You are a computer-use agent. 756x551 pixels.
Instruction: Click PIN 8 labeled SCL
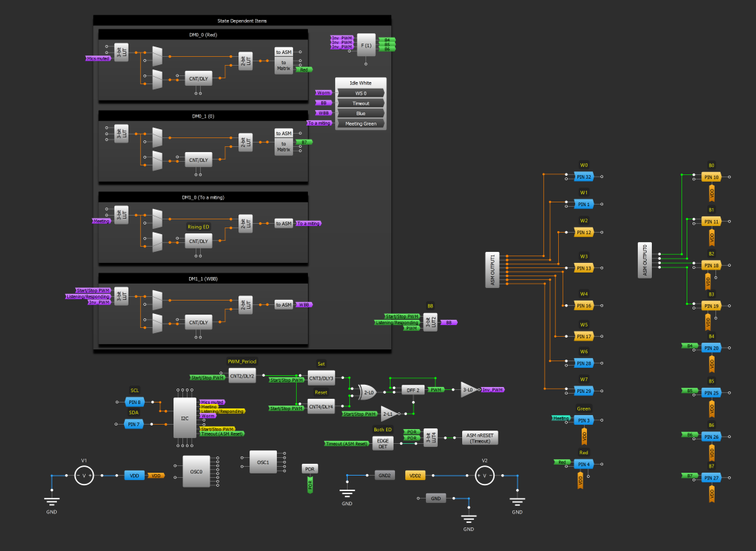point(134,402)
